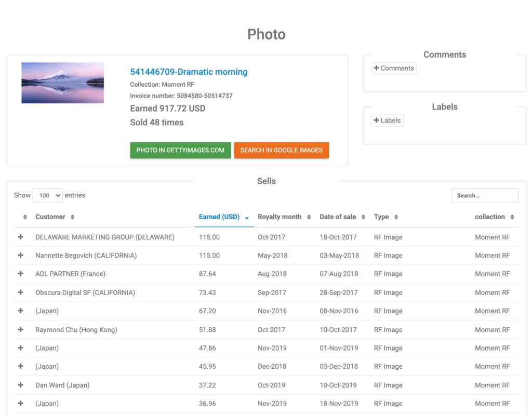Sort table by Royalty month arrows
The height and width of the screenshot is (415, 532).
309,217
